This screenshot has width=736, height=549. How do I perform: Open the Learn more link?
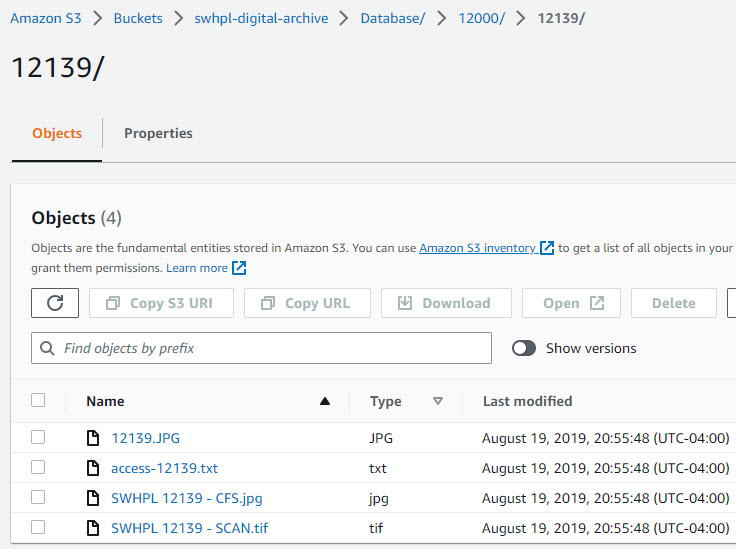[197, 268]
